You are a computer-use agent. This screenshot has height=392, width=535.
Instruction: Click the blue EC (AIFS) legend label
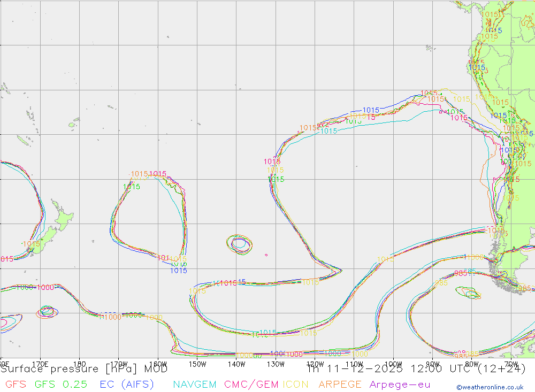pyautogui.click(x=127, y=385)
